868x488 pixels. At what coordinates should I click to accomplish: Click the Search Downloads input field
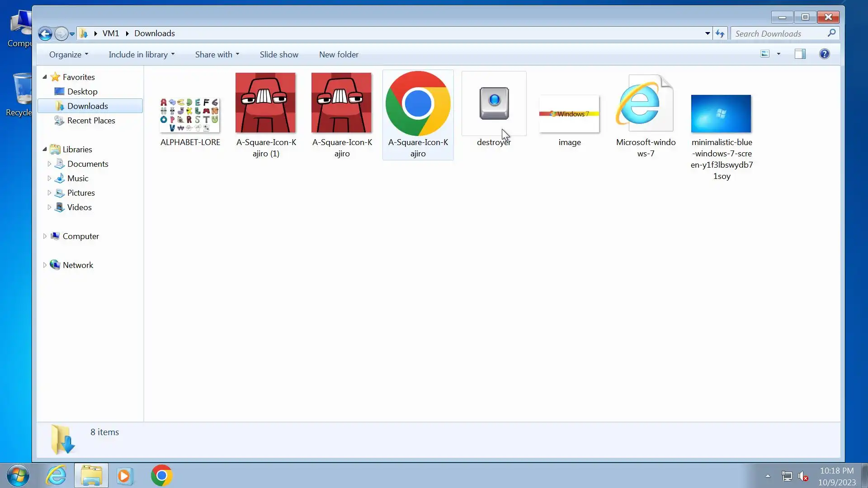778,33
